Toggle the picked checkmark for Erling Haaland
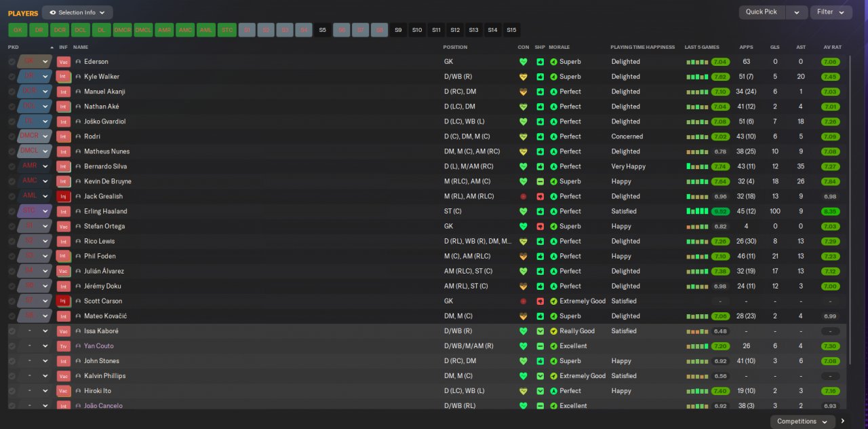This screenshot has height=429, width=868. pyautogui.click(x=12, y=211)
